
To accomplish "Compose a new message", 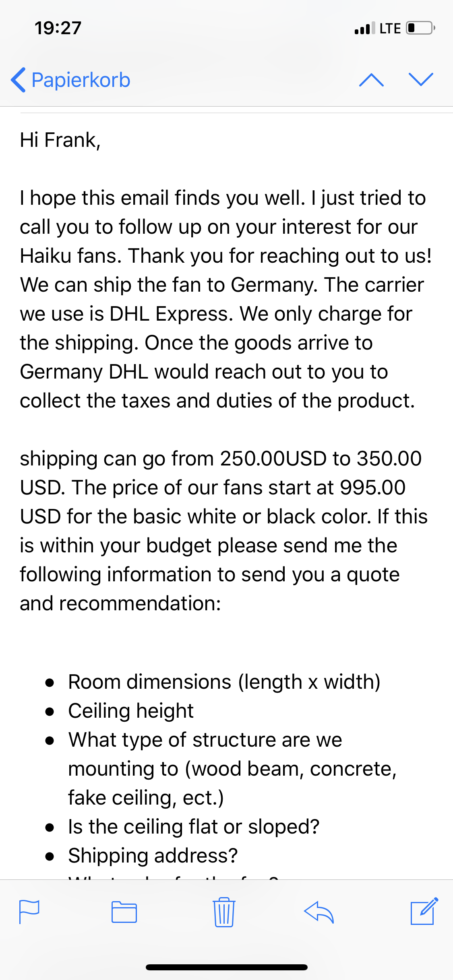I will (x=424, y=912).
